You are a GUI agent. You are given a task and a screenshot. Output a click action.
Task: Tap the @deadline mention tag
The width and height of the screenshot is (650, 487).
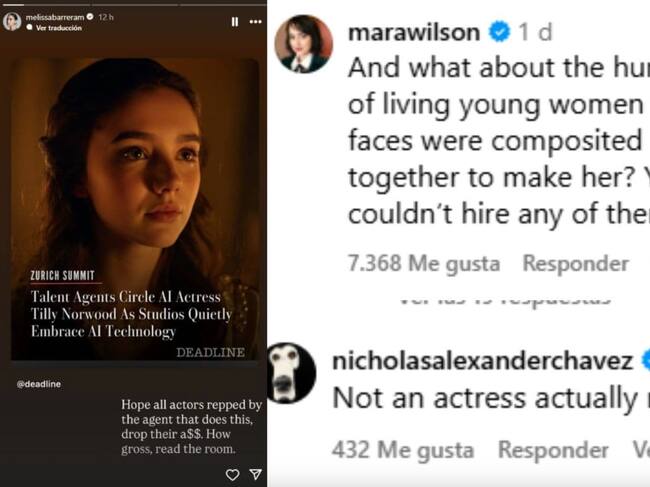pos(34,383)
